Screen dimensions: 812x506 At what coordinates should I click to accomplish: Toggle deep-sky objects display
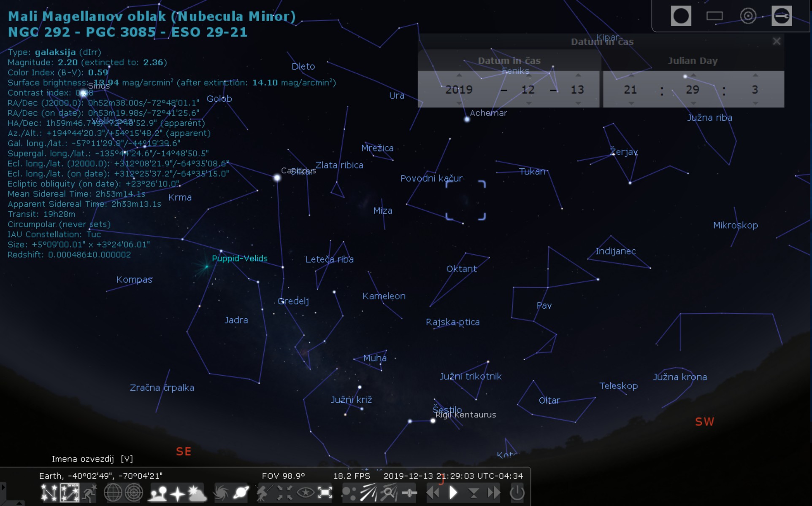pos(221,493)
